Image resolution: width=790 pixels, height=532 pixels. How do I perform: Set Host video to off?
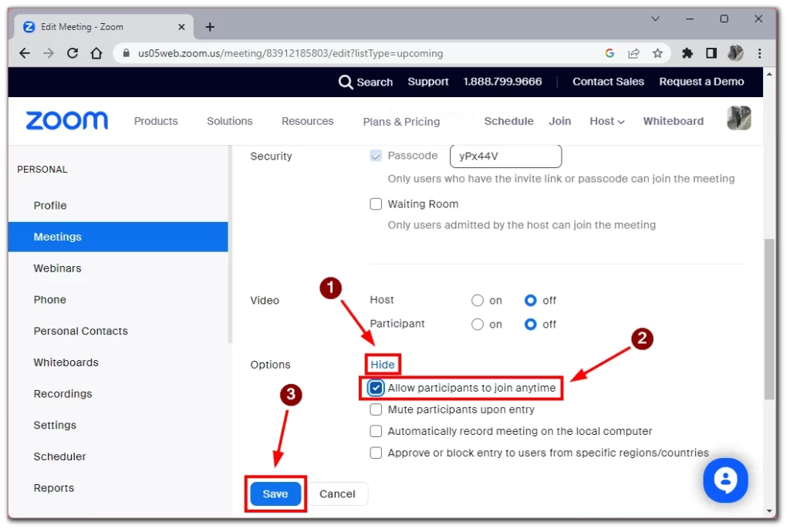click(x=531, y=301)
